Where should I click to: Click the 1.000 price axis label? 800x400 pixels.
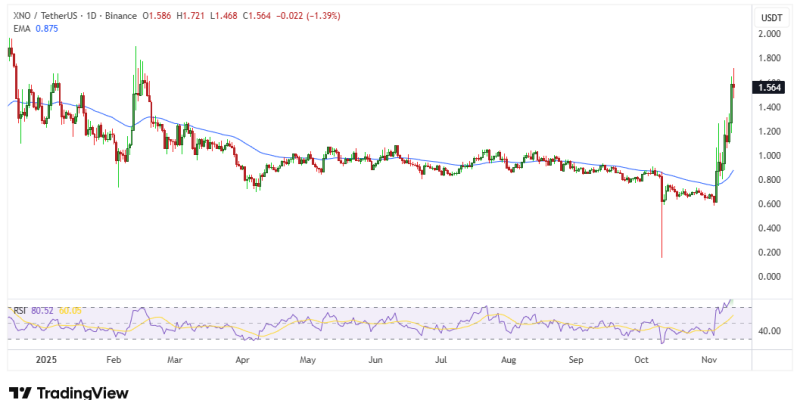pyautogui.click(x=769, y=156)
